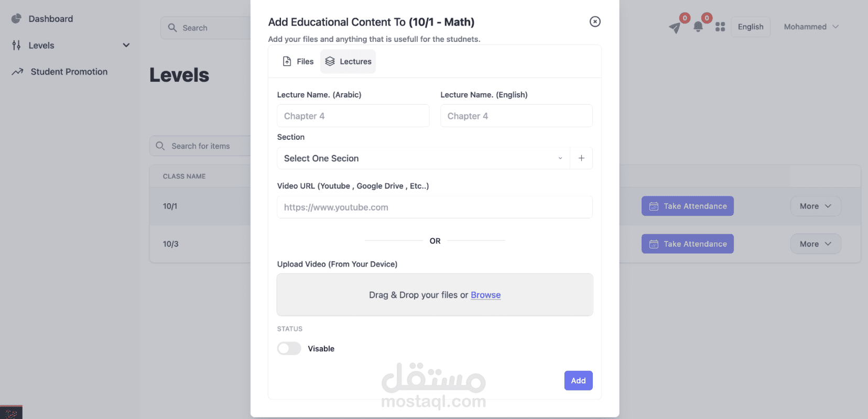Screen dimensions: 868x419
Task: Click the Dashboard pie chart icon
Action: pyautogui.click(x=16, y=19)
